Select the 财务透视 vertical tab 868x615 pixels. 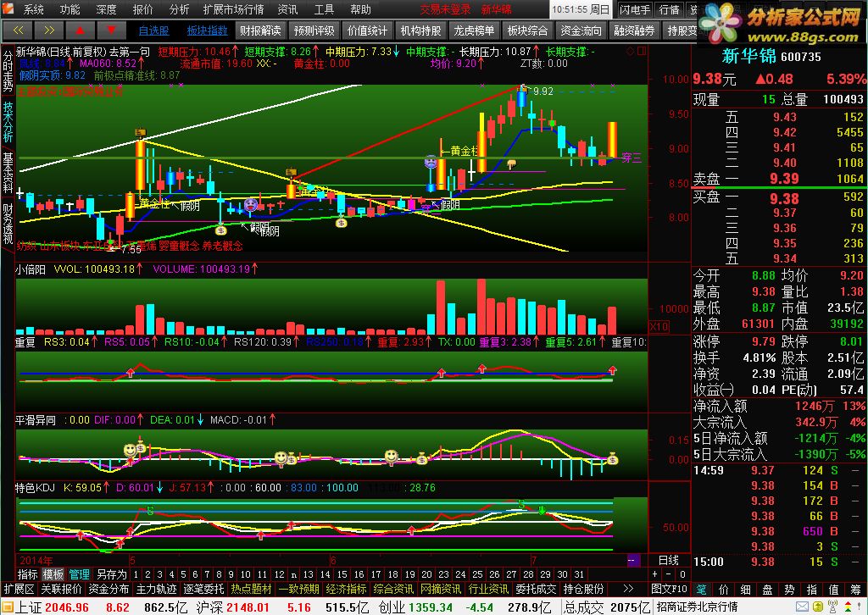click(x=8, y=224)
